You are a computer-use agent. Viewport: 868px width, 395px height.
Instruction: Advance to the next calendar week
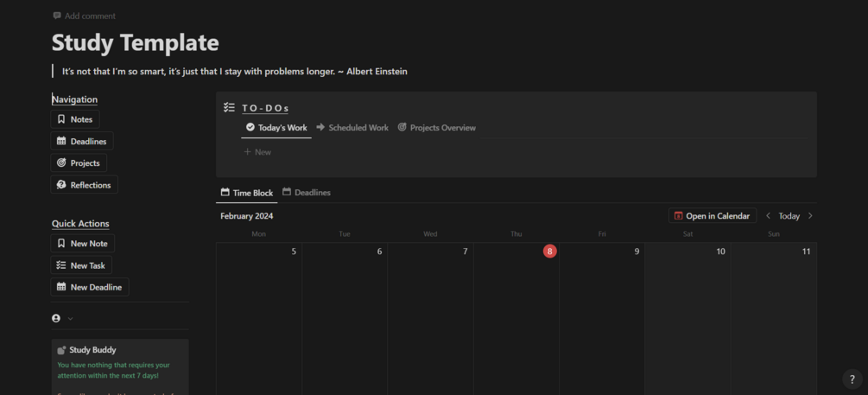point(810,216)
